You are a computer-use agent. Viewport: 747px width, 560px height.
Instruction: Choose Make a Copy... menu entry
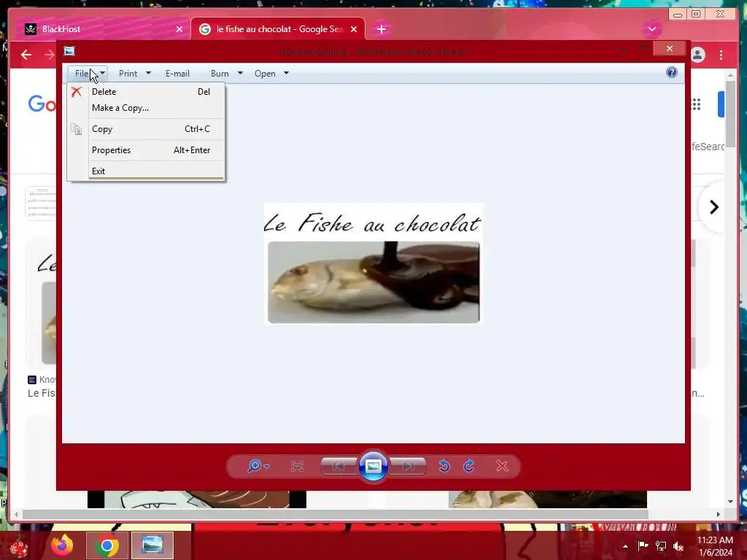[x=156, y=108]
